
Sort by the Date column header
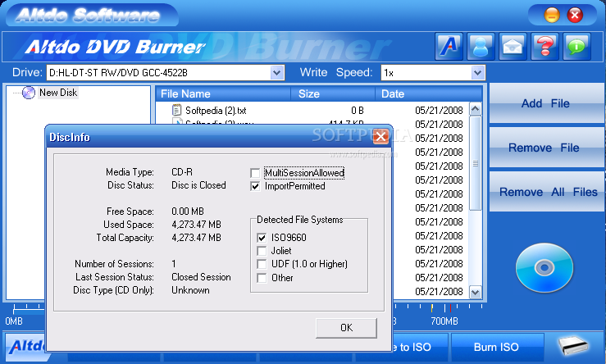(x=428, y=94)
